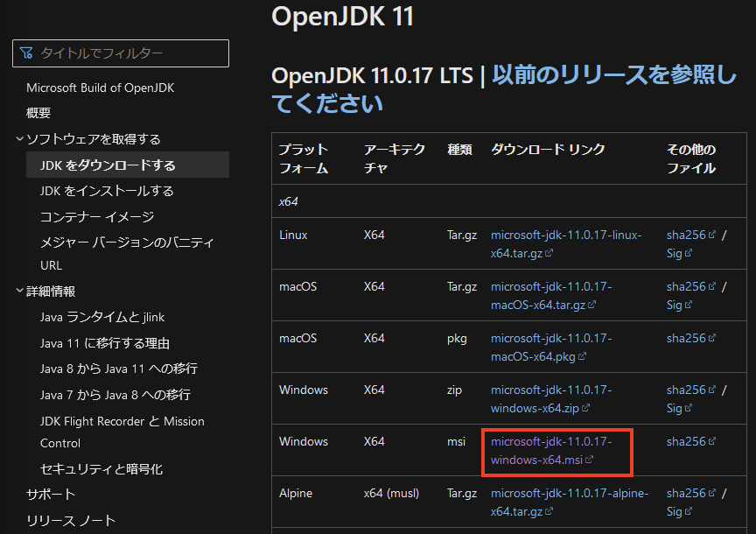Download microsoft-jdk-11.0.17-windows-x64.zip
Image resolution: width=756 pixels, height=534 pixels.
[551, 399]
